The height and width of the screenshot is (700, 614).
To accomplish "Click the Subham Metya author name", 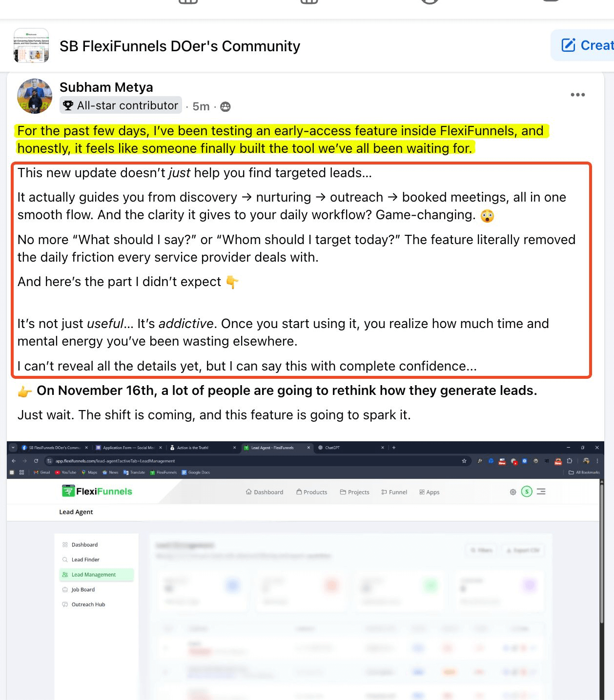I will click(x=106, y=87).
